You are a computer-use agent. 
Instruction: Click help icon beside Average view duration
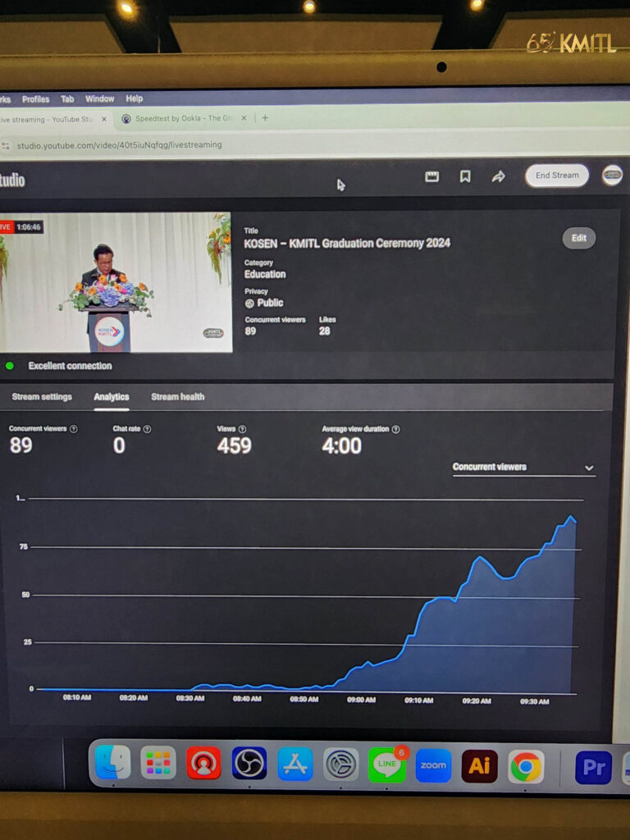point(395,429)
